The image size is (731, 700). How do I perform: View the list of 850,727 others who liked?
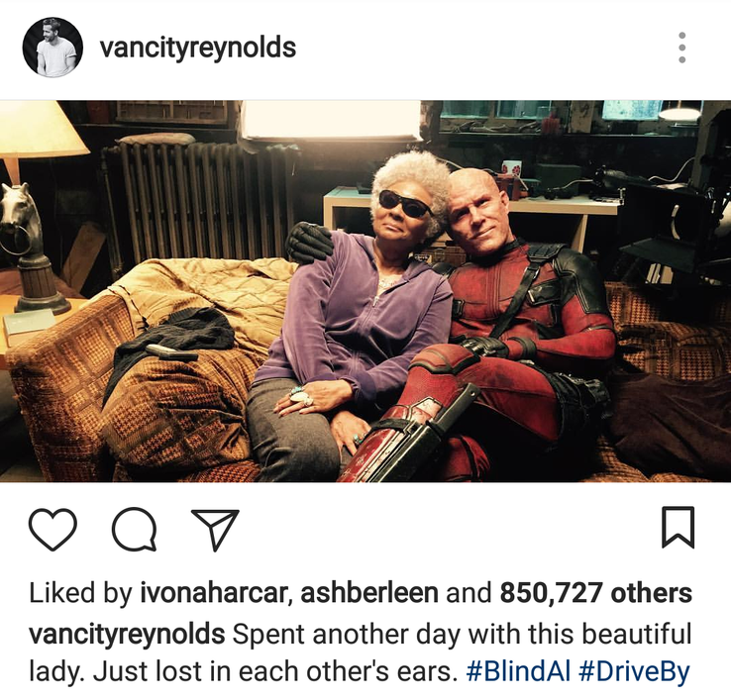click(596, 592)
